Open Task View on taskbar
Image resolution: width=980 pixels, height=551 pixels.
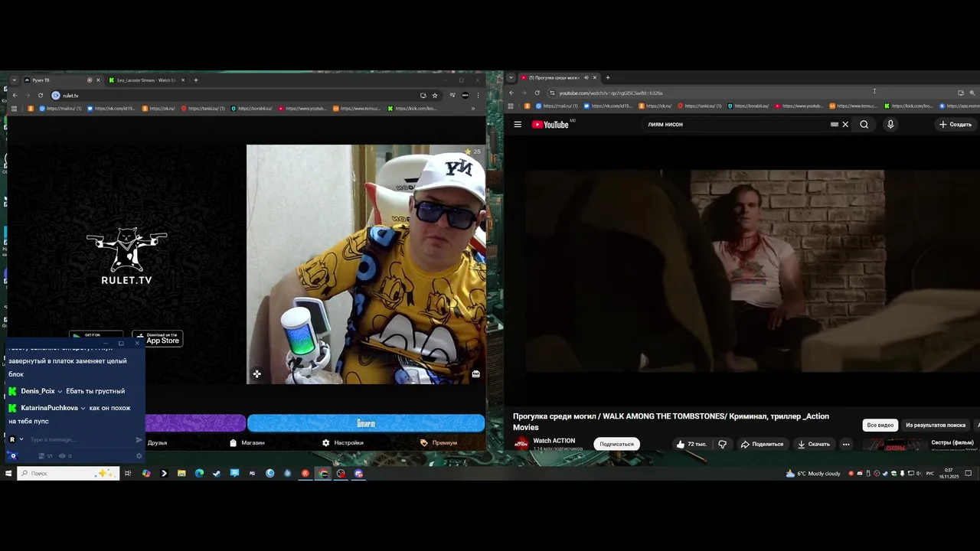(128, 474)
